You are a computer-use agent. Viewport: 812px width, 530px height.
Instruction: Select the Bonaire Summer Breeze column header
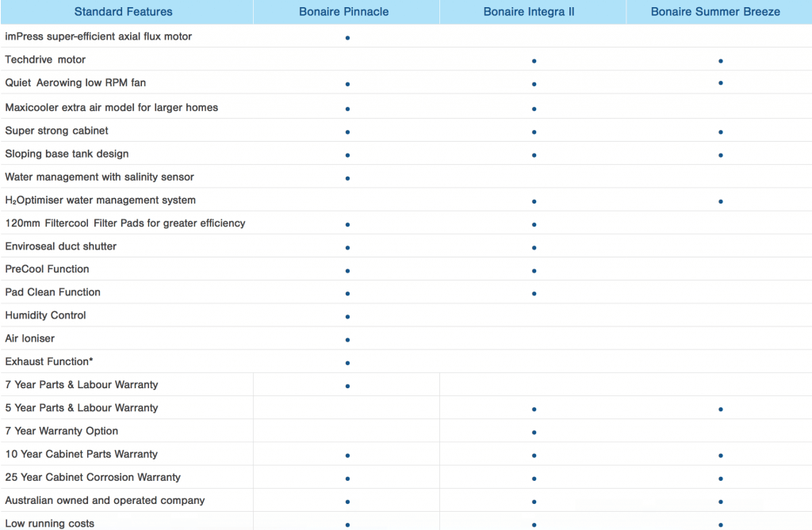(715, 12)
